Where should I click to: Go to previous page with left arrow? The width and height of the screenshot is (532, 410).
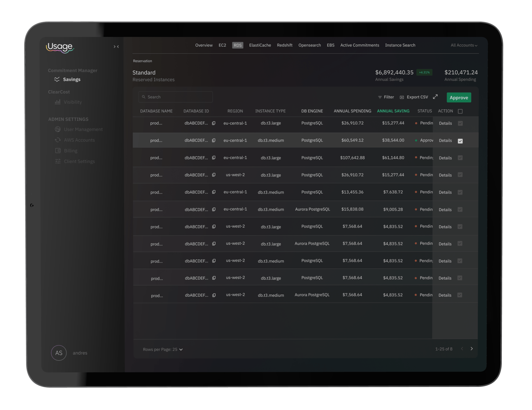(462, 349)
